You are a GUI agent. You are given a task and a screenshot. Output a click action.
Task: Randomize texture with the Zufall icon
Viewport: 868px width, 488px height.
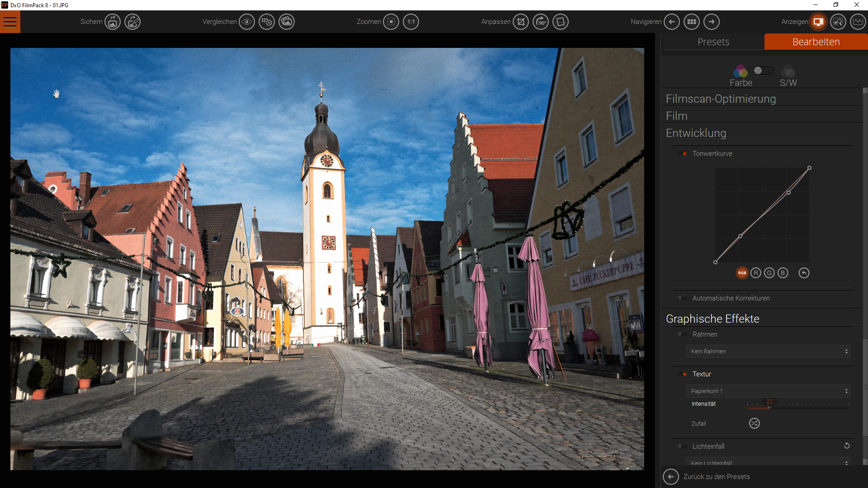[x=754, y=423]
